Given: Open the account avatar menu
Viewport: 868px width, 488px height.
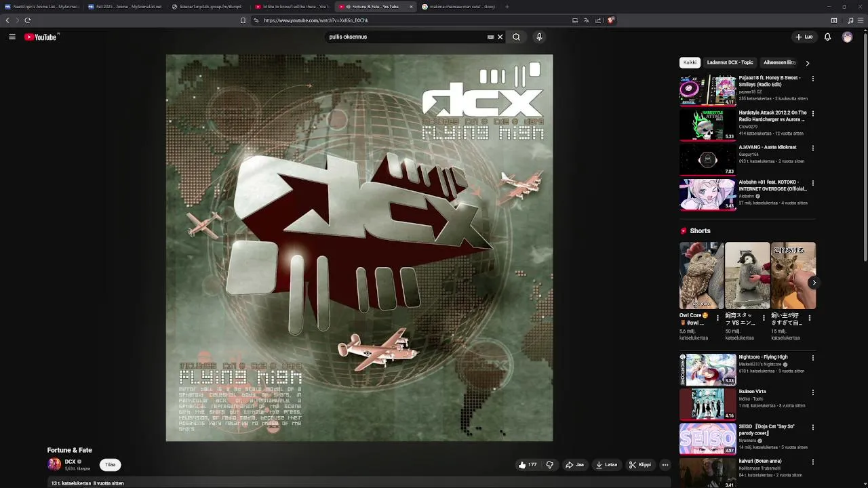Looking at the screenshot, I should click(847, 37).
